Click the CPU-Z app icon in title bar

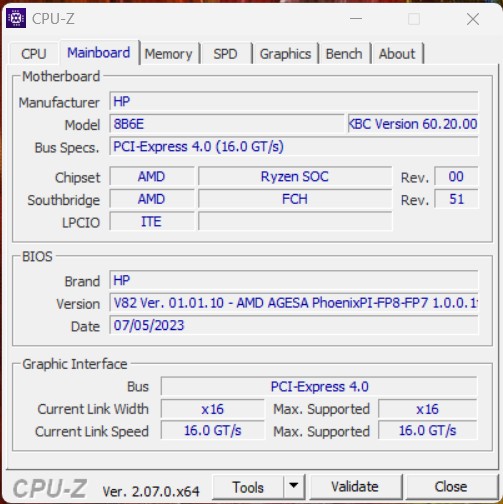click(x=16, y=19)
